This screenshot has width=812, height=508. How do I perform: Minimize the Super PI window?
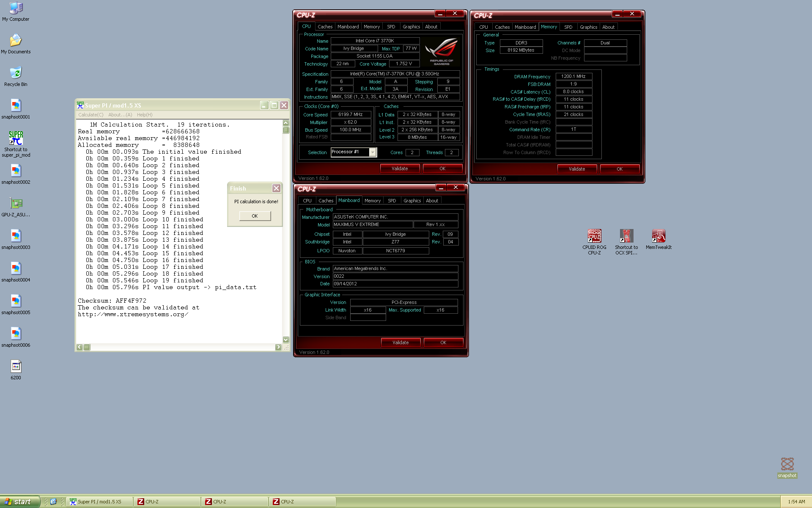click(264, 105)
